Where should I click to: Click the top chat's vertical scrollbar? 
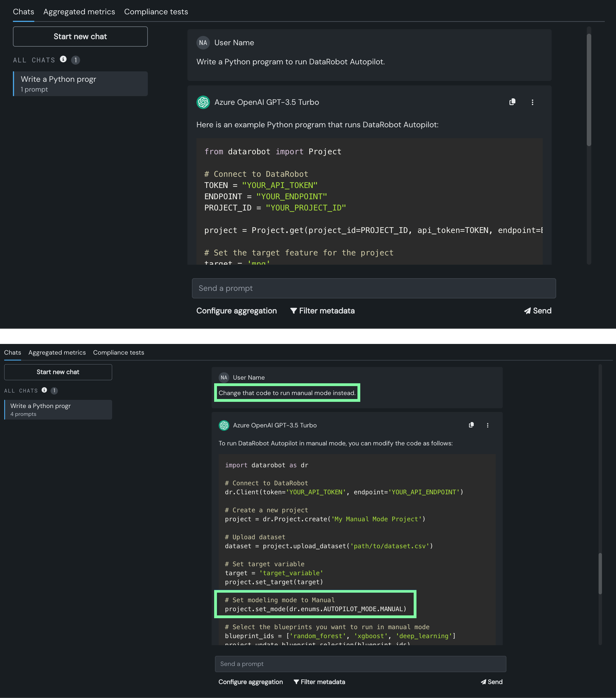click(x=589, y=90)
